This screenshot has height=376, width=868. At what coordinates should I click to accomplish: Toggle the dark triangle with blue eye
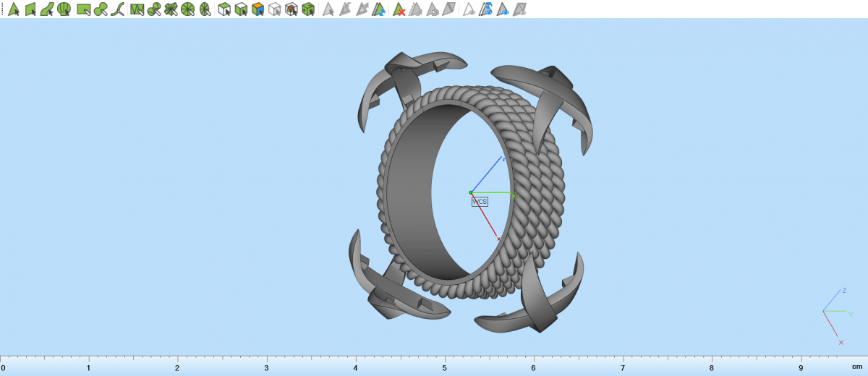pyautogui.click(x=502, y=9)
